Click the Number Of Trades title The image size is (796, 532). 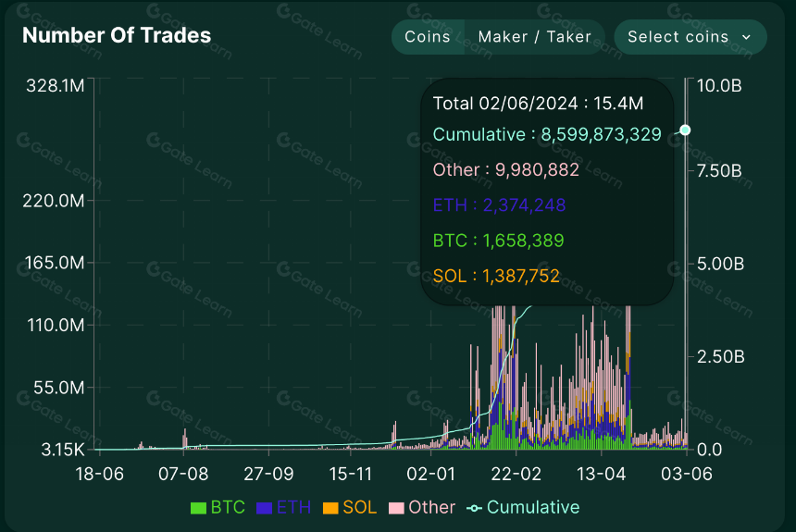[117, 35]
